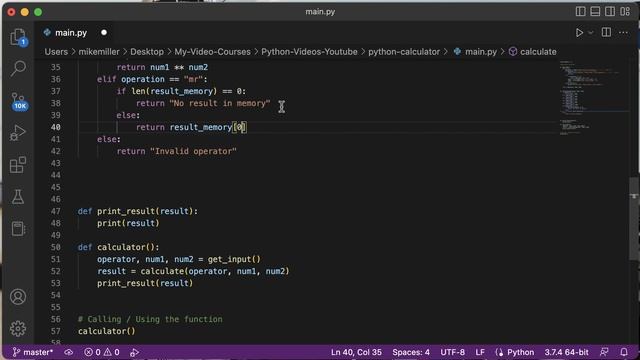Viewport: 640px width, 360px height.
Task: Open run options dropdown arrow
Action: click(x=591, y=33)
